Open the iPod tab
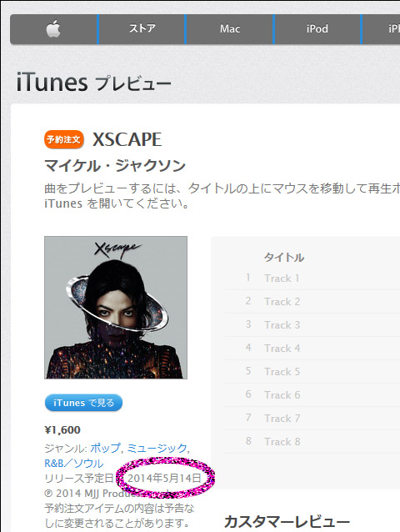Image resolution: width=400 pixels, height=532 pixels. tap(317, 29)
